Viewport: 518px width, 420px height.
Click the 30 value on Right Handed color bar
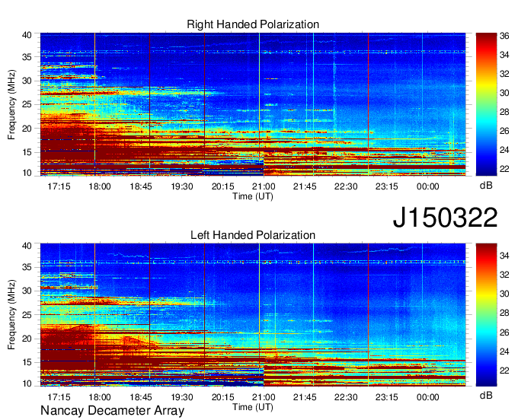click(504, 93)
